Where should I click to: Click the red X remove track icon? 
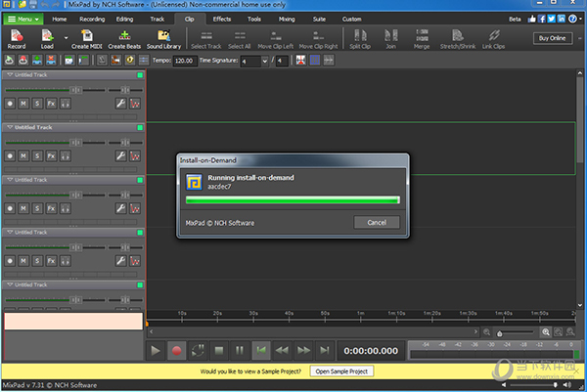[x=51, y=60]
